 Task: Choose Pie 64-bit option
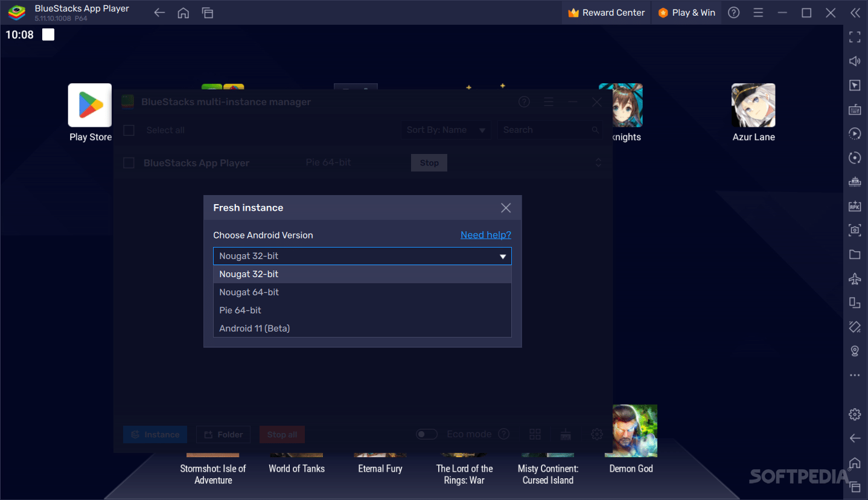(362, 310)
